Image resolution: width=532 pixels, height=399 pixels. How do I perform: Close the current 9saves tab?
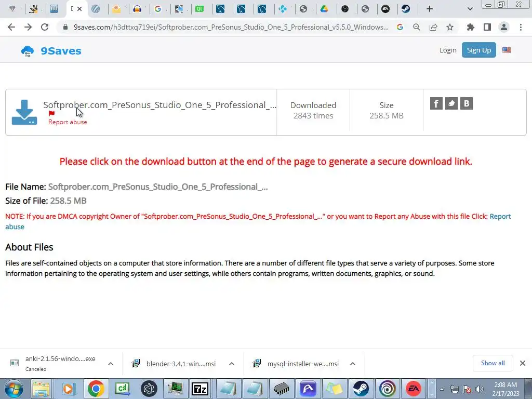point(79,9)
